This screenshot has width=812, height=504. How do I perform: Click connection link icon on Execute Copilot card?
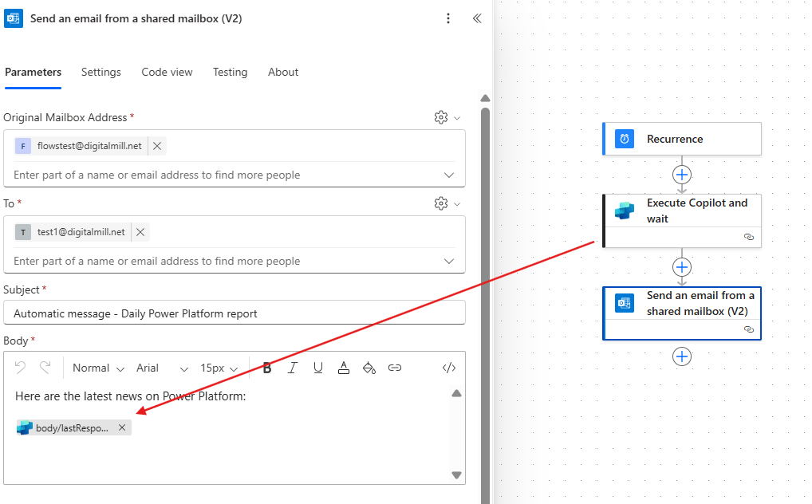coord(749,237)
